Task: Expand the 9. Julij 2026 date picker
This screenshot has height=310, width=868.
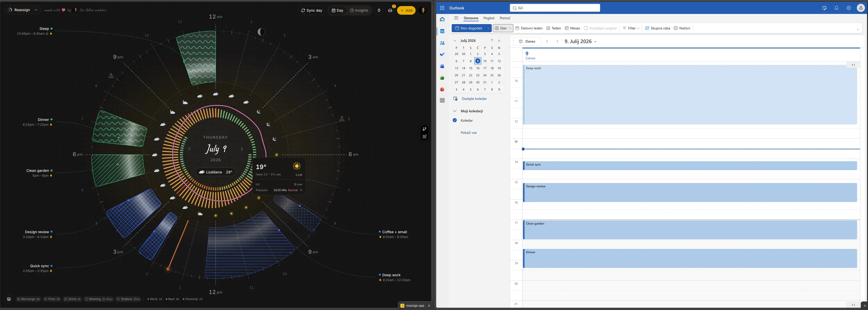Action: 595,42
